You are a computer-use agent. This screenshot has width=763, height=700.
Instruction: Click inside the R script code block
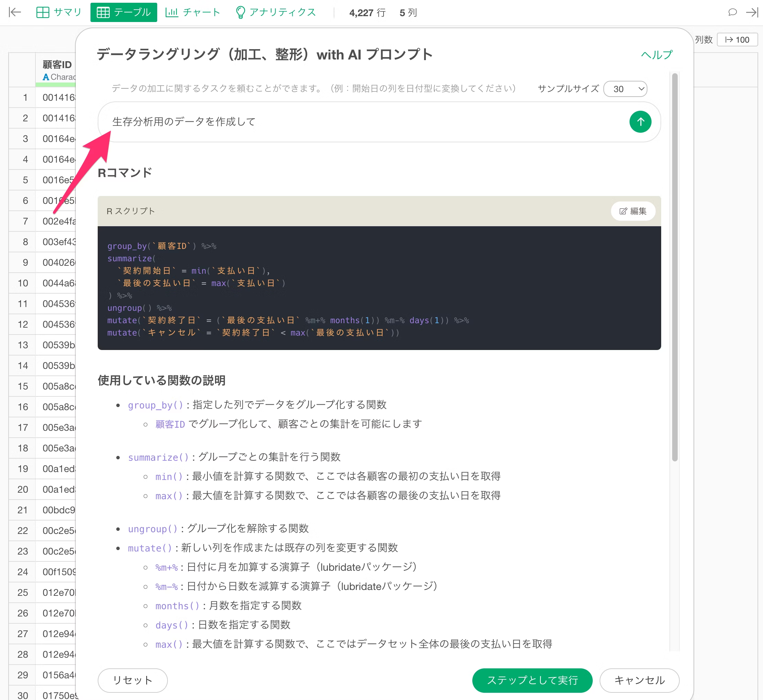coord(379,288)
